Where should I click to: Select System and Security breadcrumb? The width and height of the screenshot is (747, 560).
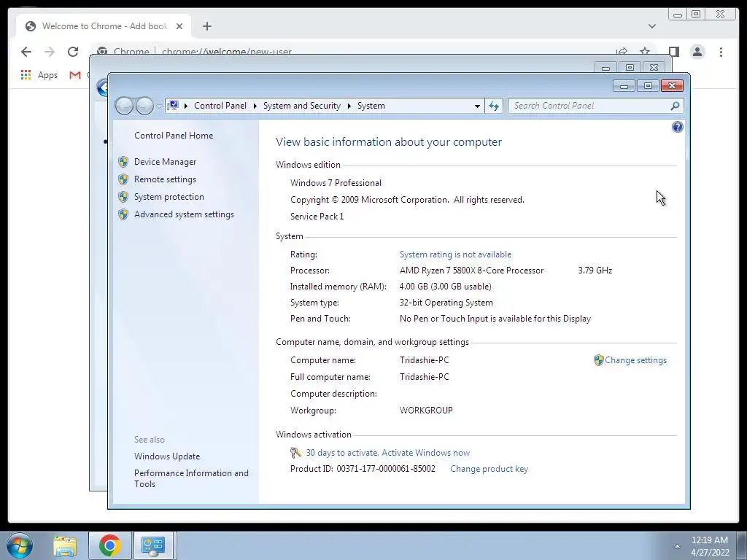[x=301, y=106]
